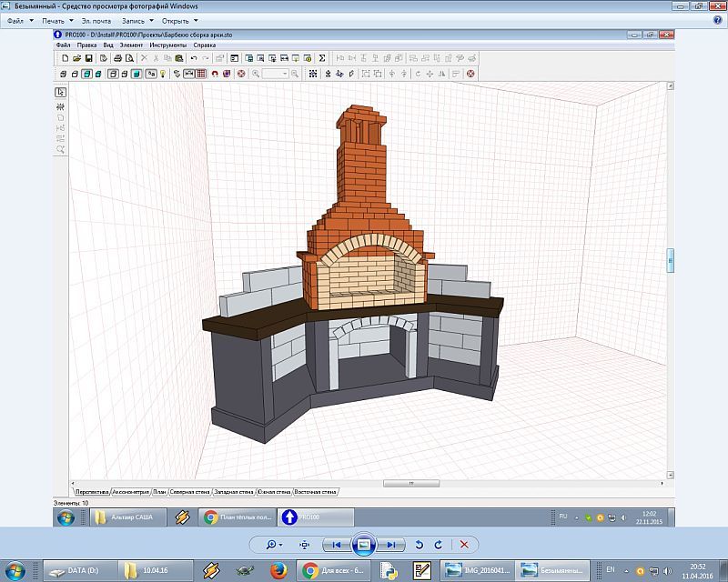The image size is (728, 582).
Task: Open the Инструменты menu in PRO100
Action: [x=168, y=44]
